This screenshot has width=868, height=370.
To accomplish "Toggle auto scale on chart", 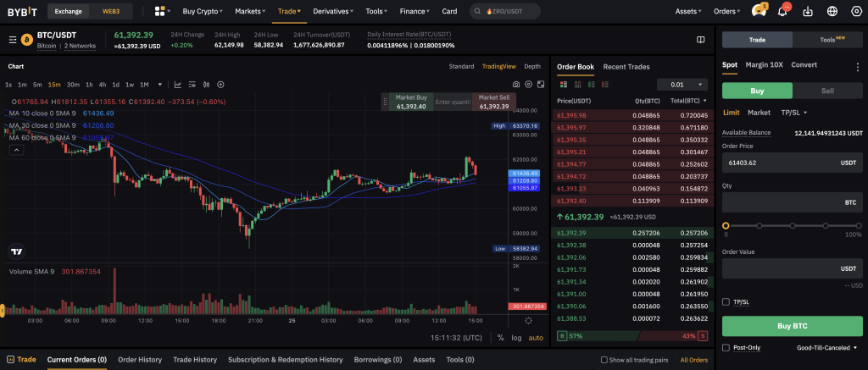I will [x=536, y=337].
